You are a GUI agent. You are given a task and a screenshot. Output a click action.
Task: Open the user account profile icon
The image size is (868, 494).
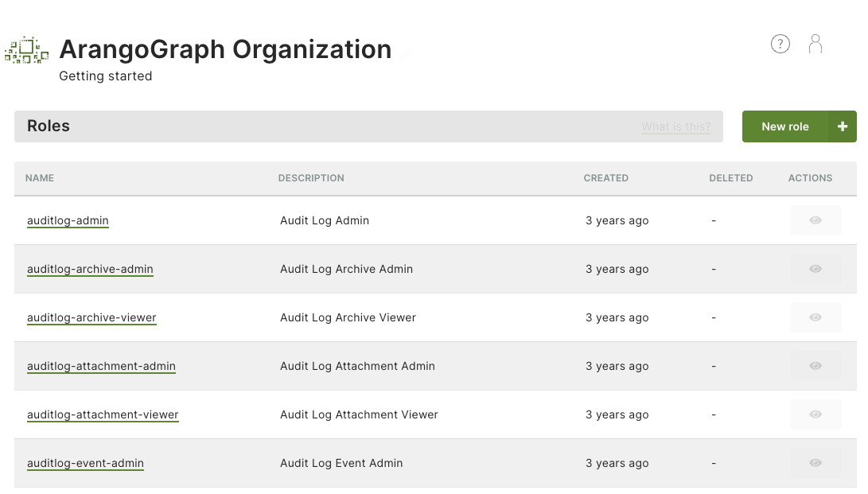pyautogui.click(x=815, y=44)
